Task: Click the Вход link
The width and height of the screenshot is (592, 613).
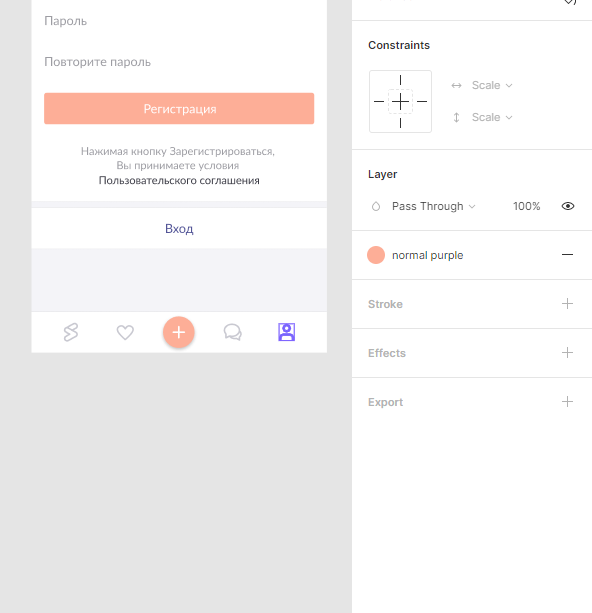Action: coord(179,228)
